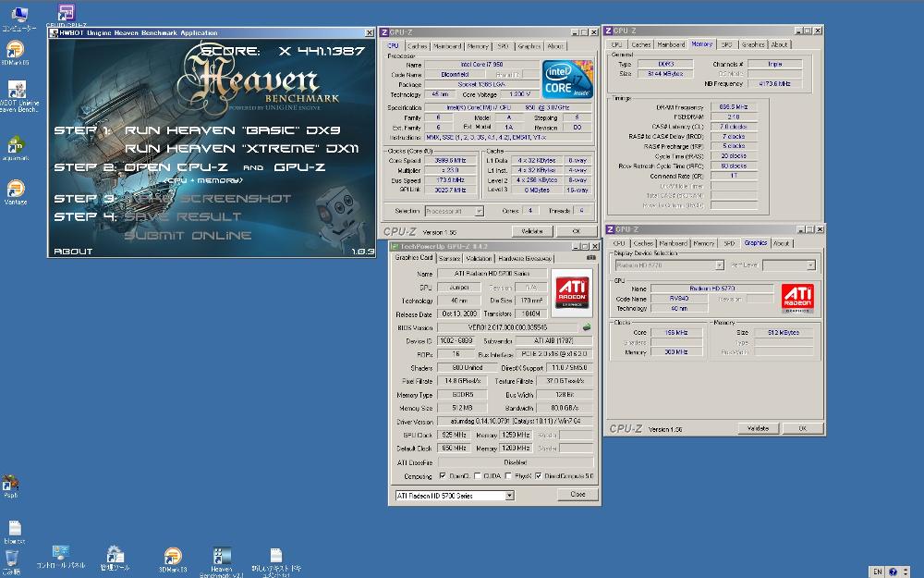The image size is (924, 578).
Task: Click Take Screenshot in Heaven app
Action: [208, 199]
